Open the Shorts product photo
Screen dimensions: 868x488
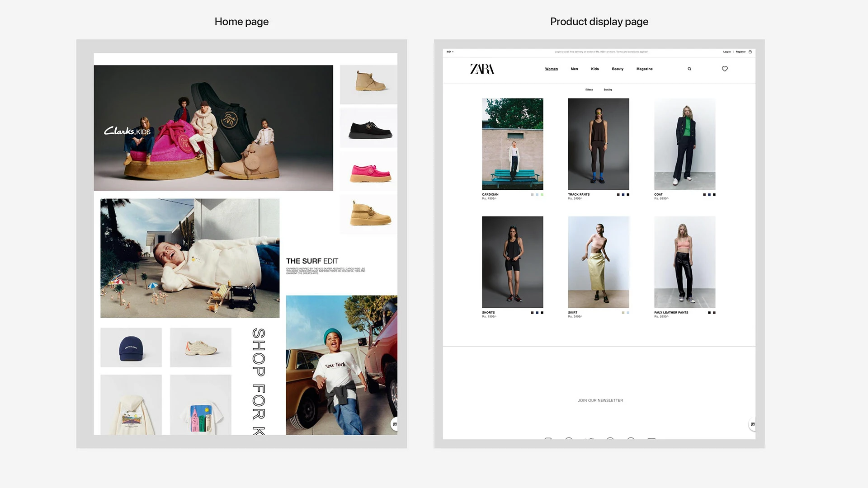(513, 262)
